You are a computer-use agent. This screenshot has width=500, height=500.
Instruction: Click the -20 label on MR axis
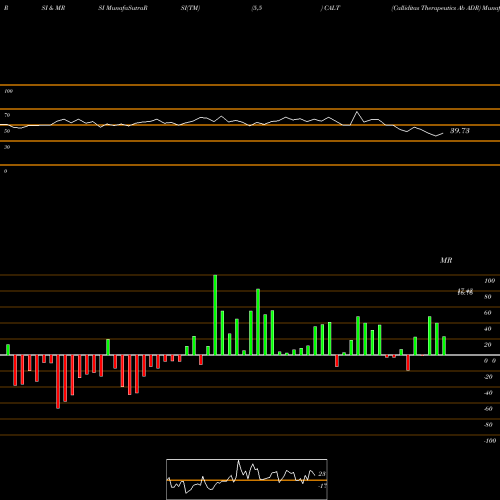[488, 377]
